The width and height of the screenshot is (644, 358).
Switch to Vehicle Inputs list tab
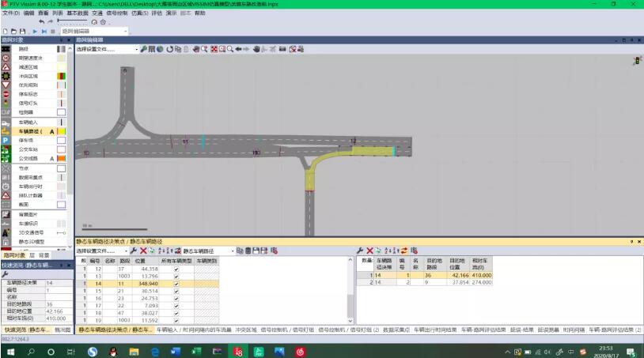coord(194,330)
